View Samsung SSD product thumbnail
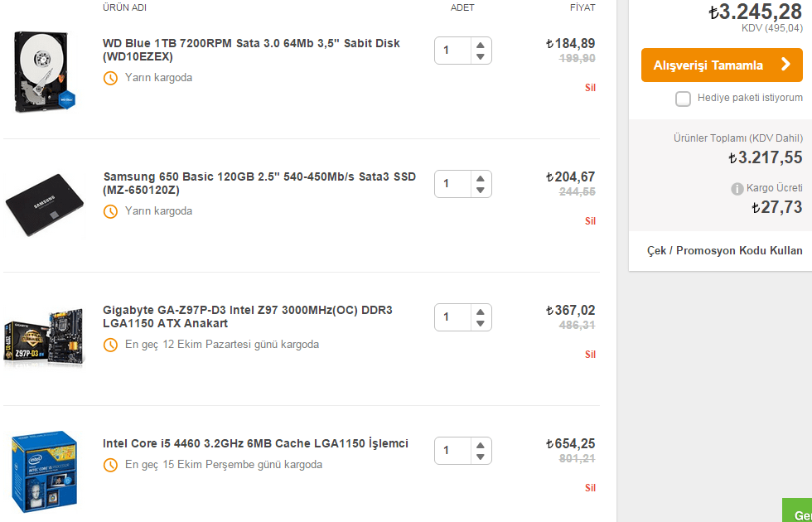Viewport: 812px width, 522px height. pos(46,205)
